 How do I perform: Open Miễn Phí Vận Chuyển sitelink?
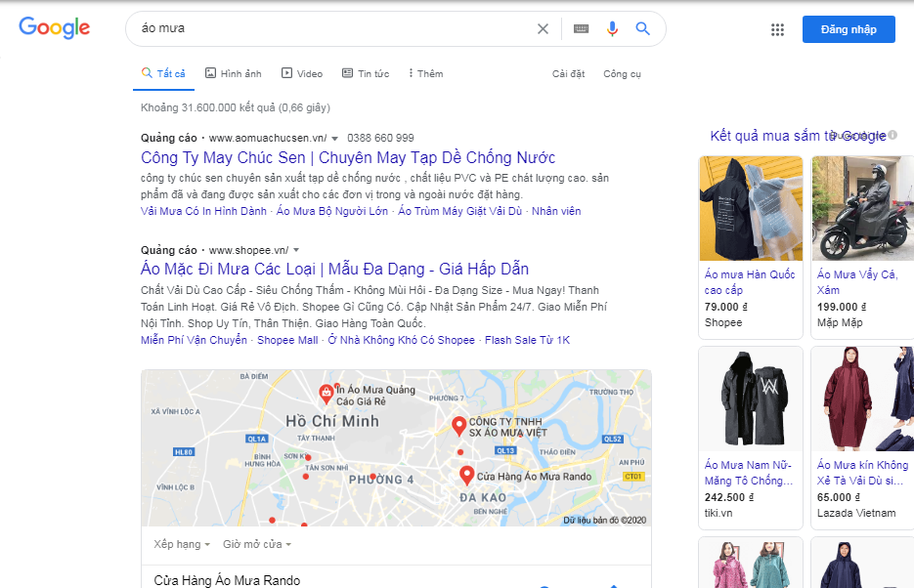pyautogui.click(x=195, y=340)
